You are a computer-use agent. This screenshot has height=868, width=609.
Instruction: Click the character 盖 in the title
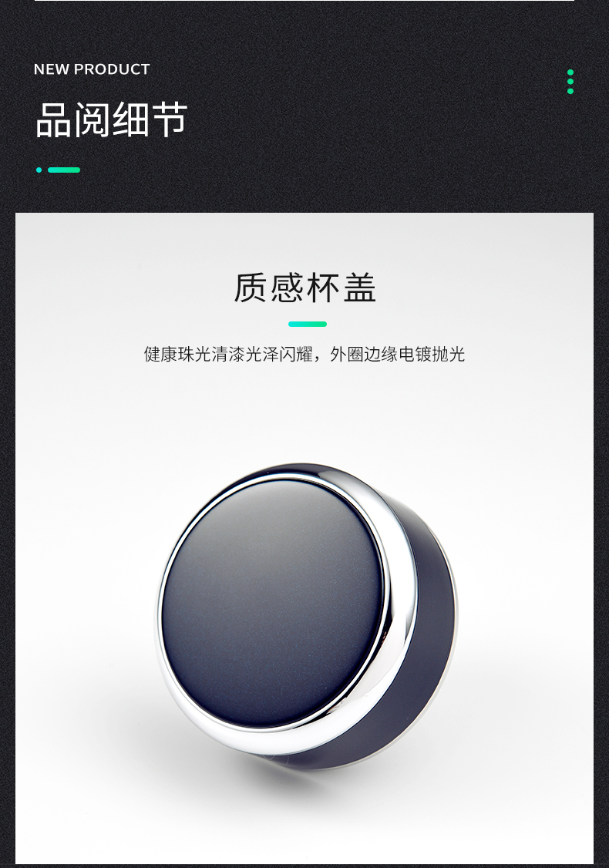(361, 288)
